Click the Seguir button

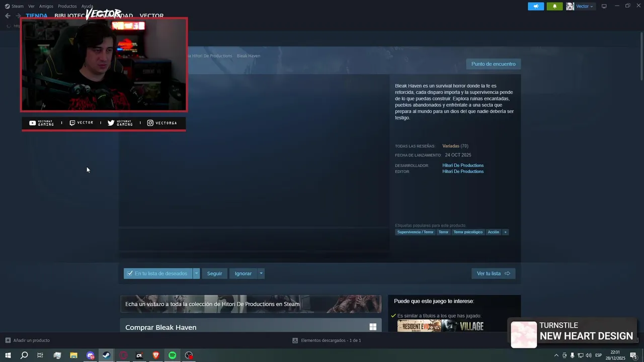215,274
